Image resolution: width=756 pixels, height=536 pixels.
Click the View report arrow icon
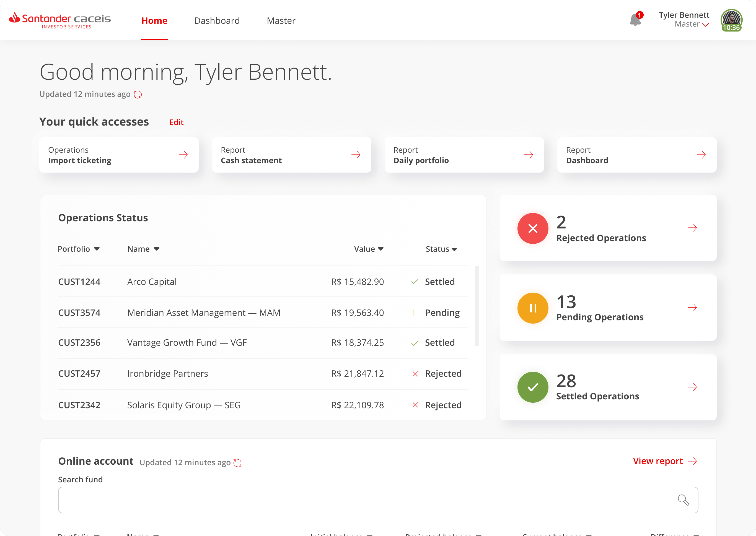click(x=693, y=461)
